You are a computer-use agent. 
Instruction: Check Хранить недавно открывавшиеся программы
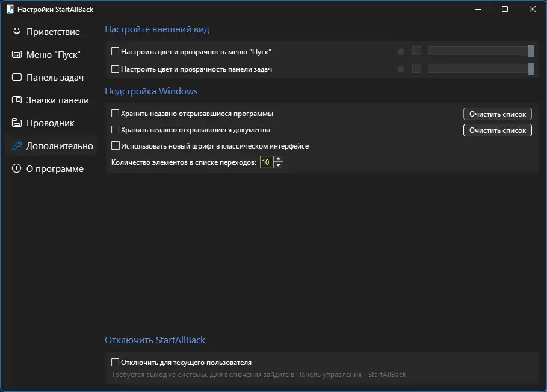pyautogui.click(x=116, y=113)
